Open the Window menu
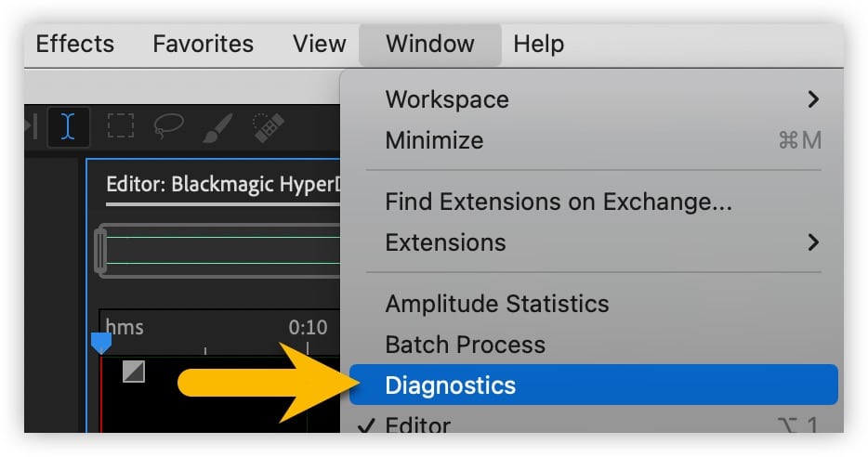Screen dimensions: 868x457 click(430, 44)
